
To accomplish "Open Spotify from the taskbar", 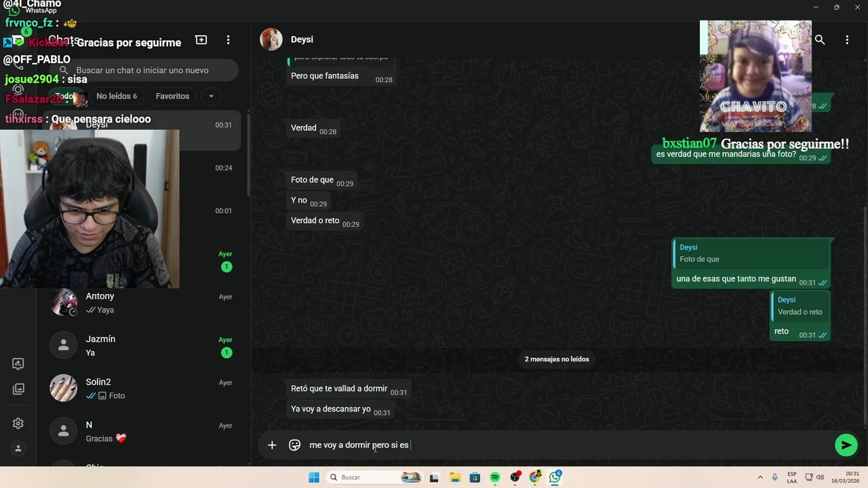I will (495, 477).
